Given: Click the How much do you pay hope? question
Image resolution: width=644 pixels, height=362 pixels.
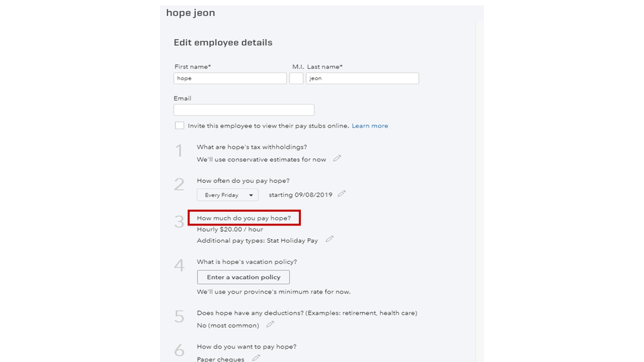Looking at the screenshot, I should click(244, 218).
